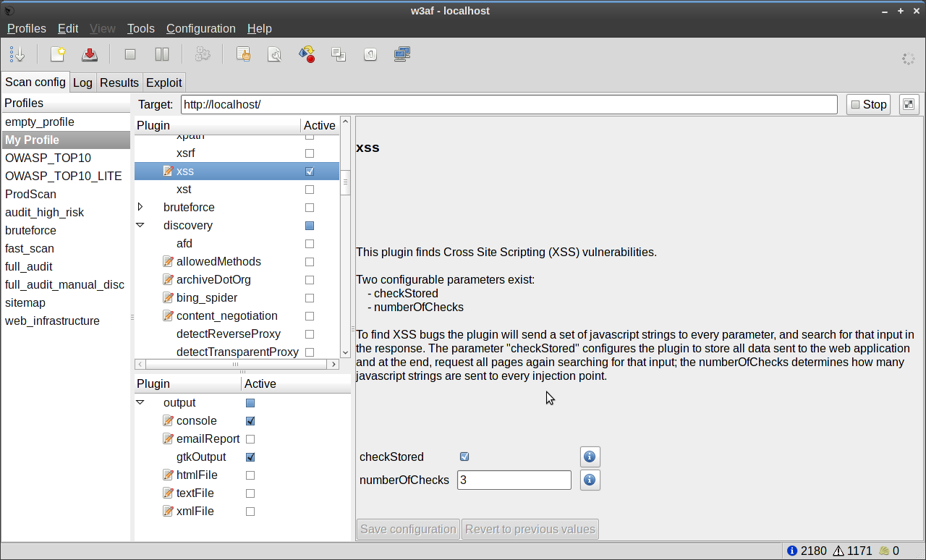
Task: Click the plugin list horizontal scrollbar
Action: [237, 364]
